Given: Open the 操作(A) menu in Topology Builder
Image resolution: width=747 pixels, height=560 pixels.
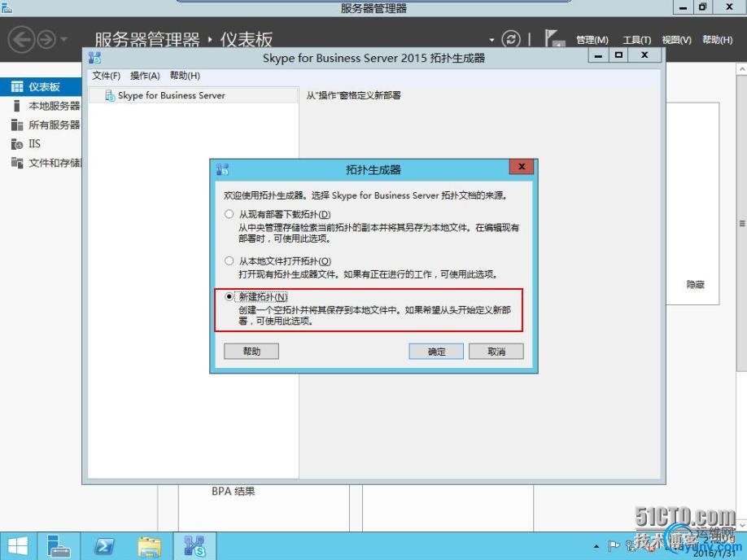Looking at the screenshot, I should pos(145,76).
